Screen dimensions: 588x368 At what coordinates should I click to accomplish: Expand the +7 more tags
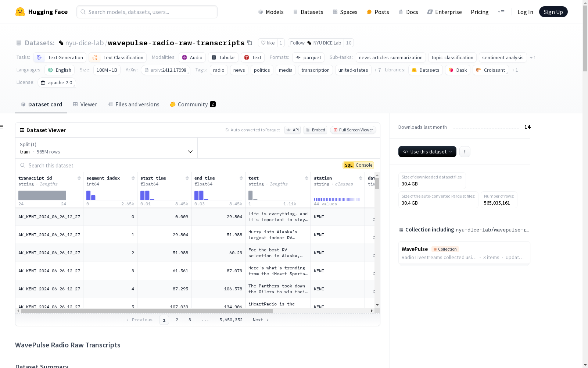[377, 70]
